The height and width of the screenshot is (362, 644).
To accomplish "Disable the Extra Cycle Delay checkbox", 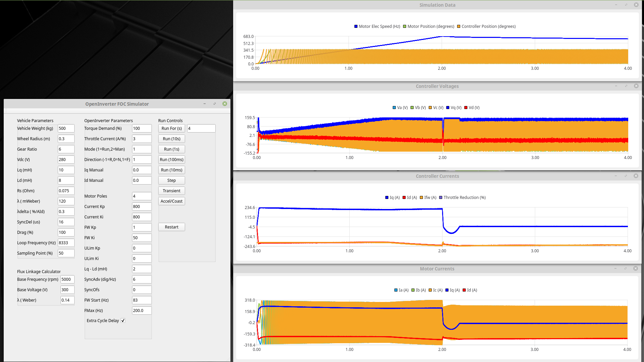I will [123, 320].
